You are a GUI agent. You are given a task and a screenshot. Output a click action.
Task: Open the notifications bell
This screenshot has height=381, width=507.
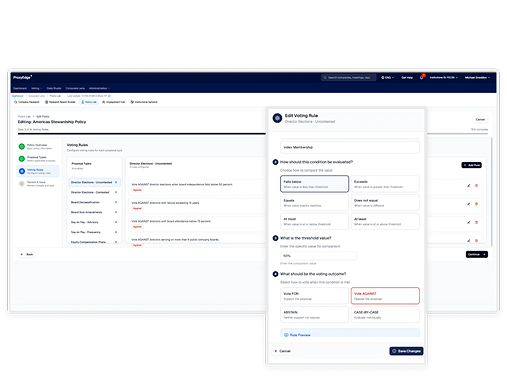421,77
